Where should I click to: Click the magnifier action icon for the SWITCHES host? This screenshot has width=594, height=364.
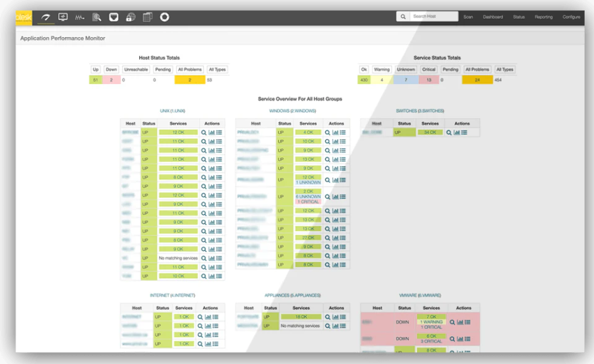[449, 132]
